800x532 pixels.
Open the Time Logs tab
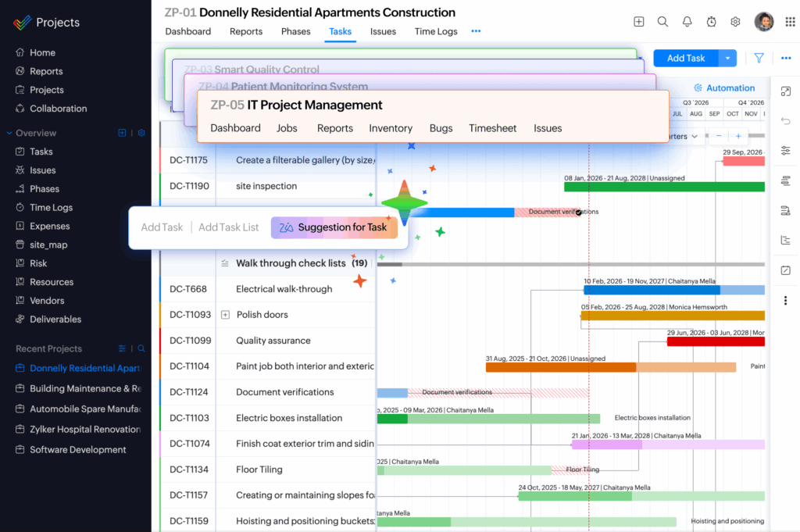coord(436,32)
